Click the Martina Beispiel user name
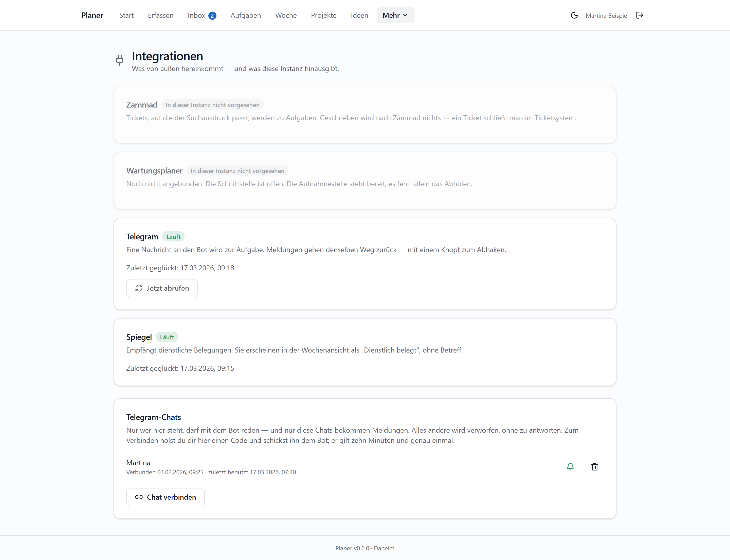This screenshot has height=560, width=730. point(607,16)
